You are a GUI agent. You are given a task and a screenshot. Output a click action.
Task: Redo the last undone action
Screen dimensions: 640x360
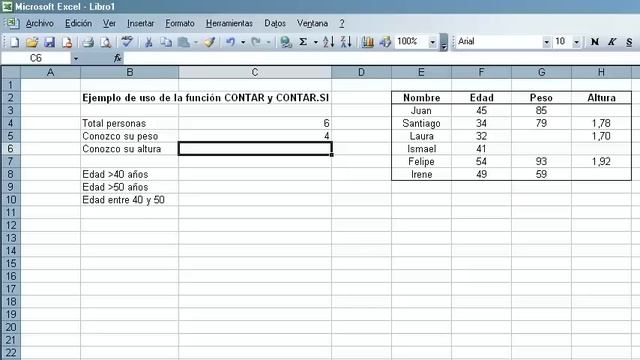[256, 42]
